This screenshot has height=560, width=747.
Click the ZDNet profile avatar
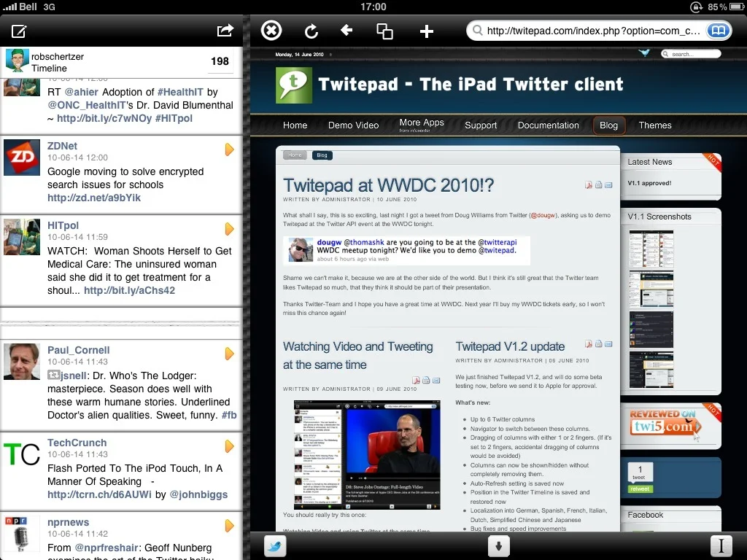point(22,157)
